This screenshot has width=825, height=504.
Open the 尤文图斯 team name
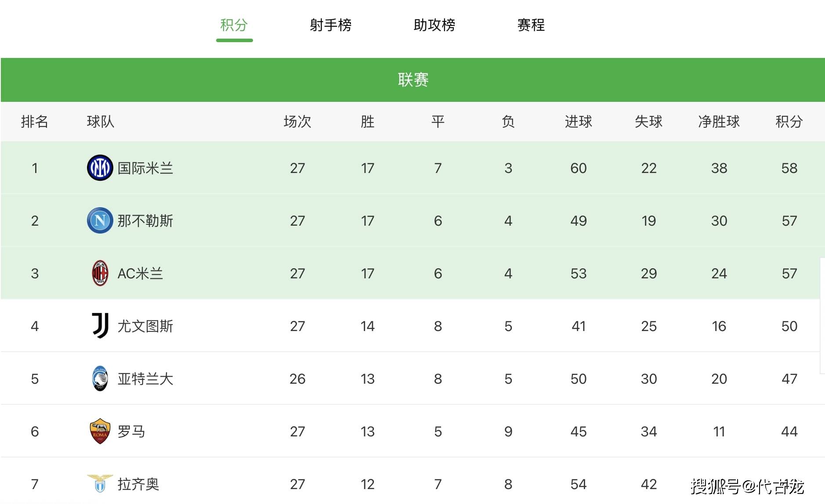[145, 326]
